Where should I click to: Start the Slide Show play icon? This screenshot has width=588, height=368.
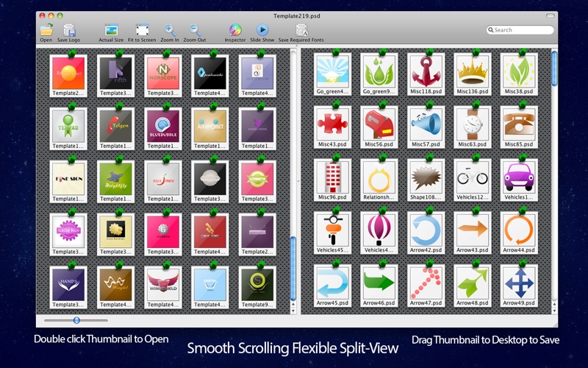tap(262, 30)
